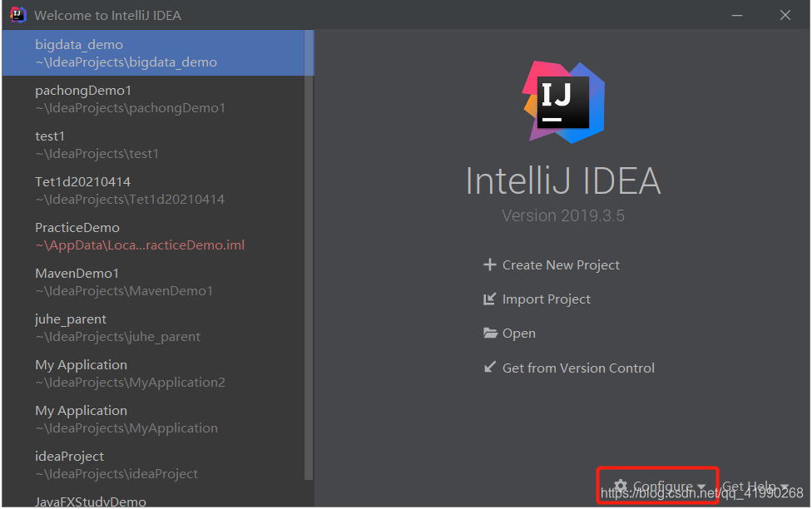Minimize the Welcome to IntelliJ IDEA window
Viewport: 812px width, 509px height.
click(737, 16)
